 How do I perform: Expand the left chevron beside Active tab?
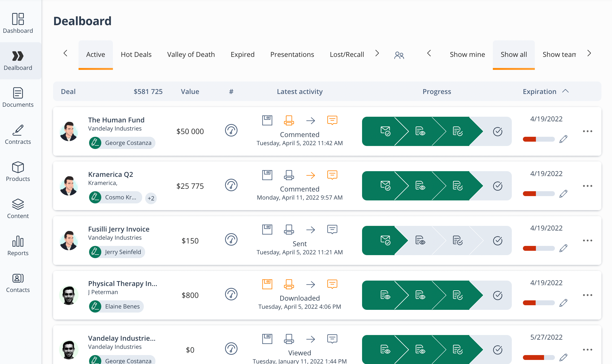pyautogui.click(x=66, y=53)
